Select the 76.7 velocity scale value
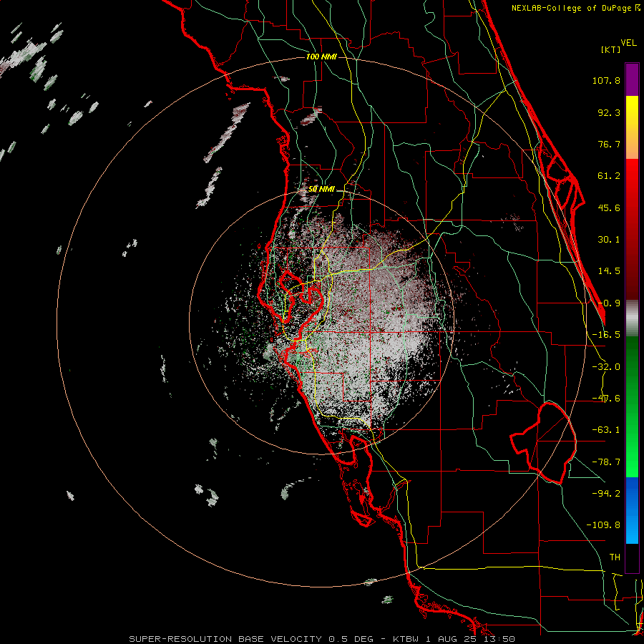The width and height of the screenshot is (644, 644). pyautogui.click(x=609, y=144)
